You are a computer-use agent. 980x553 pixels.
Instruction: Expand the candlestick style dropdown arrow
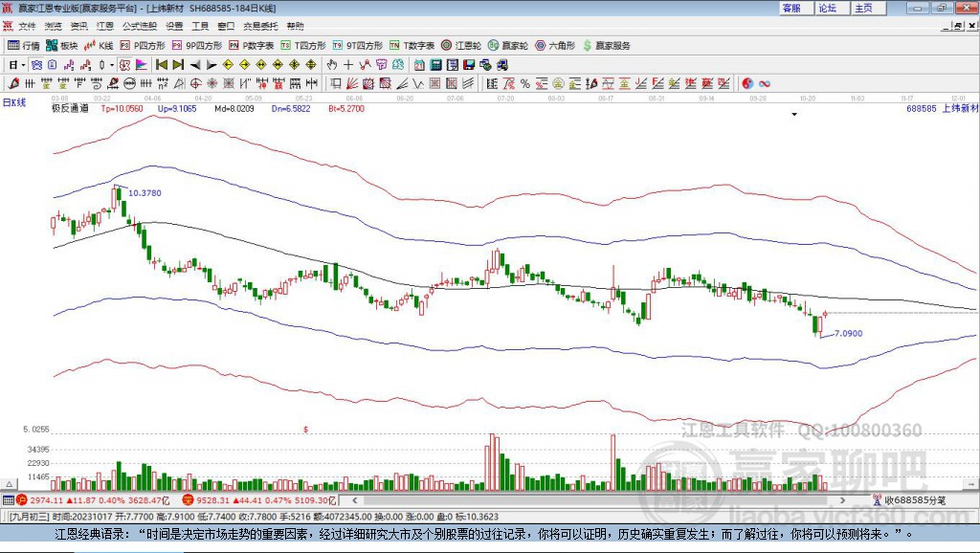112,65
